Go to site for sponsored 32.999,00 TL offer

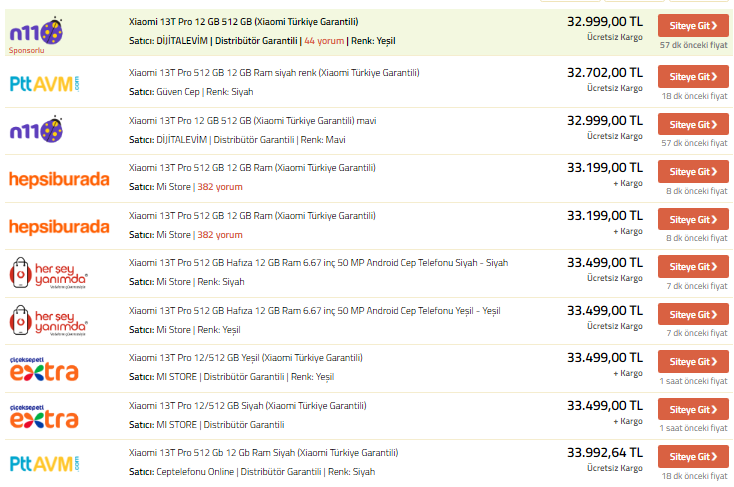tap(693, 26)
